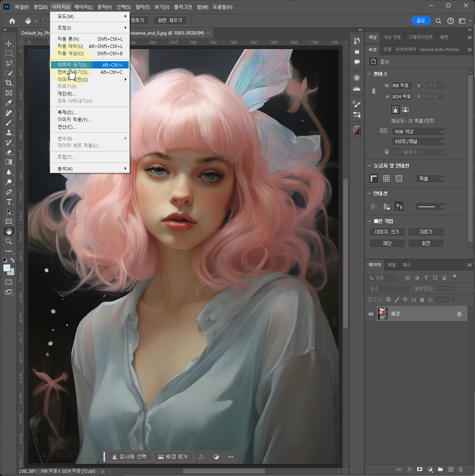Click 배경 제거 button
Screen dimensions: 475x476
click(173, 457)
